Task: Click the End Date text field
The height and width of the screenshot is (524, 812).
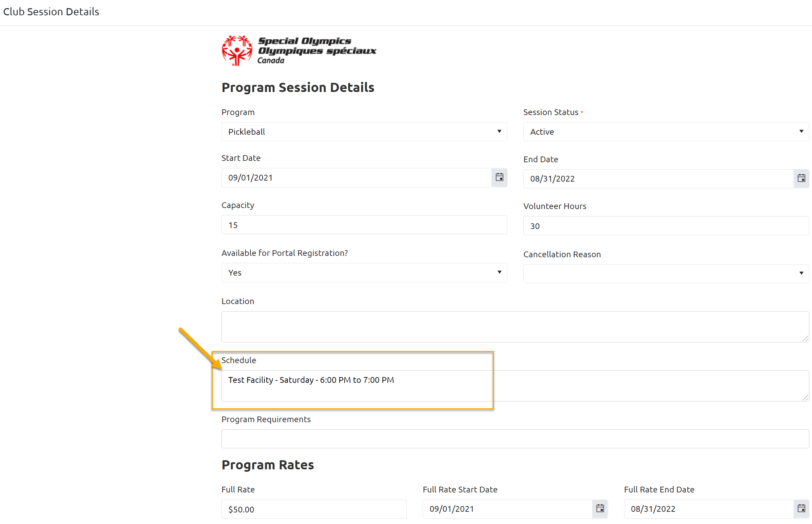Action: click(658, 179)
